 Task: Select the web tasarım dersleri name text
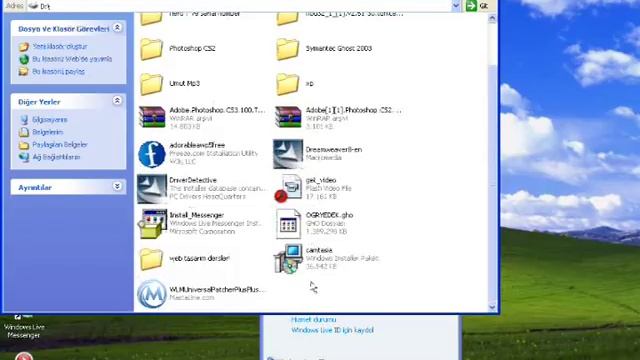click(199, 258)
